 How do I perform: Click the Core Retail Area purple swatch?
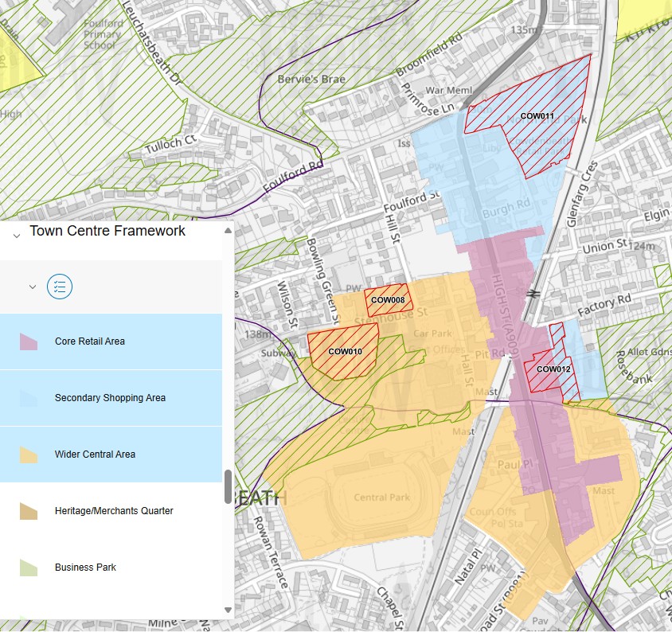pos(28,341)
